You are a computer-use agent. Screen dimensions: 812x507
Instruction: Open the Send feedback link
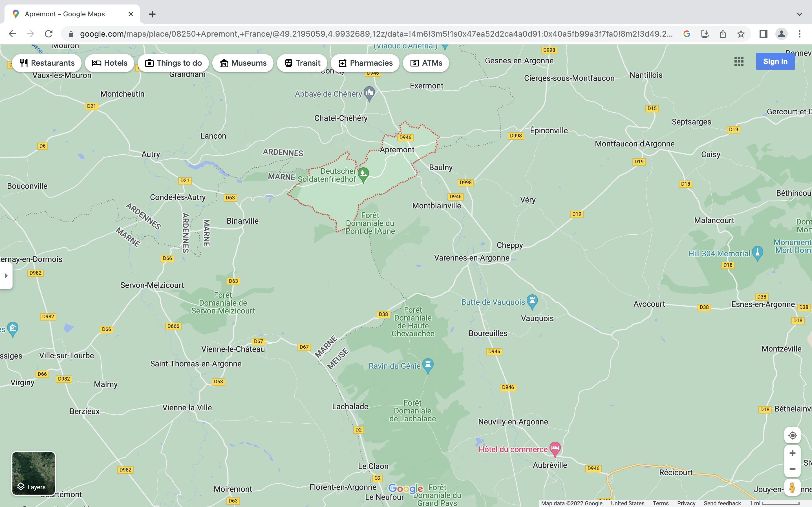[x=722, y=503]
